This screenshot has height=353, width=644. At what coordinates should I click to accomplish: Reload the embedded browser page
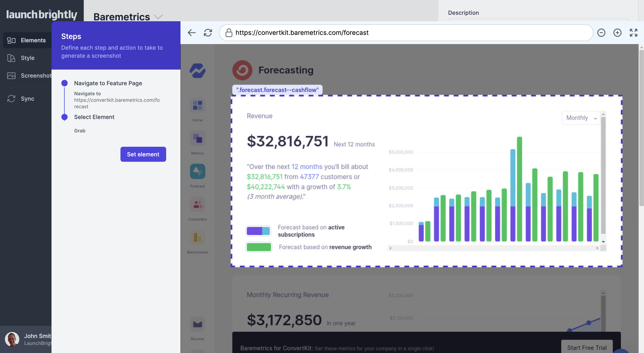pyautogui.click(x=208, y=32)
